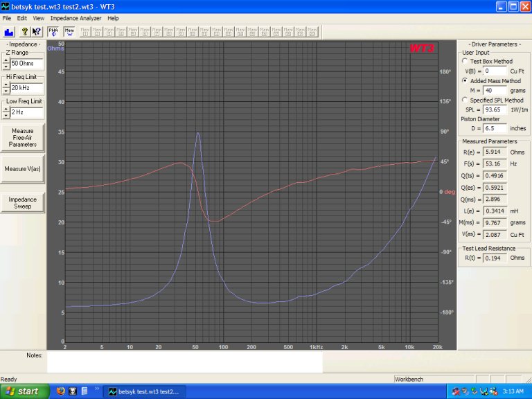Open the Edit menu
This screenshot has width=532, height=399.
(x=22, y=18)
